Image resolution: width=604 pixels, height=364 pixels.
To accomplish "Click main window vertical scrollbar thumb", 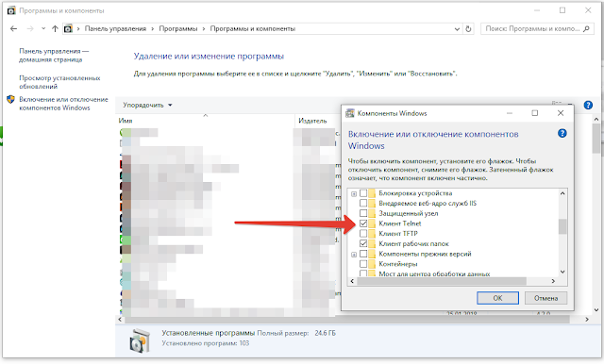I will 596,139.
